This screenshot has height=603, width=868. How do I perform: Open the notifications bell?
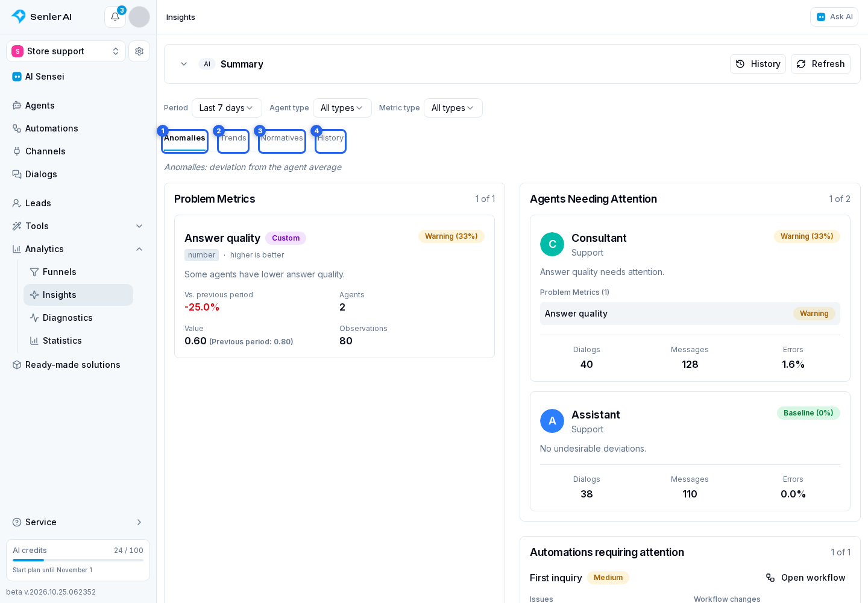click(115, 17)
